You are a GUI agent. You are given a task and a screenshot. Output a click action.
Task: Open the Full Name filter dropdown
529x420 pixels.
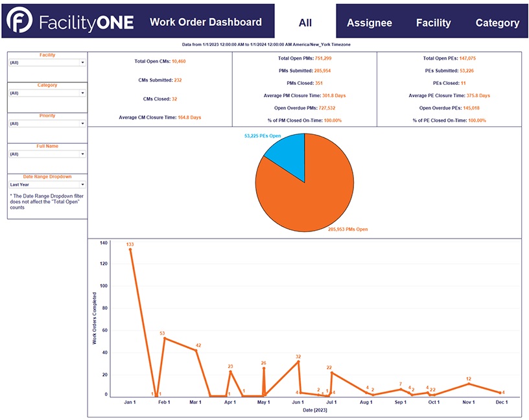tap(45, 154)
